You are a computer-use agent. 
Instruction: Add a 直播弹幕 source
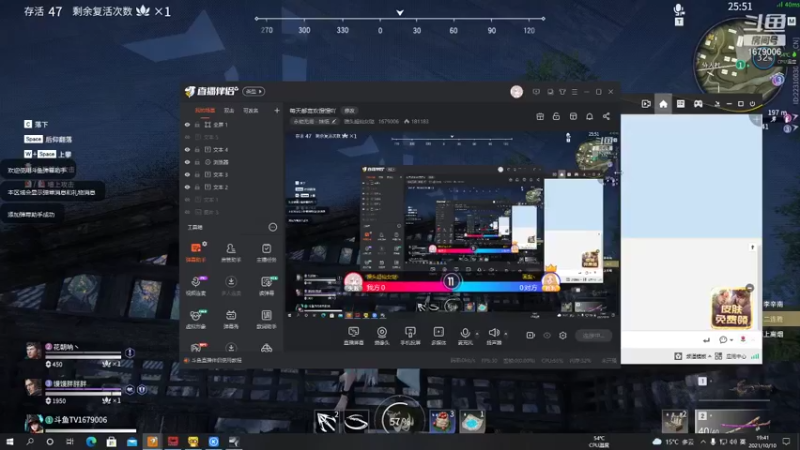pos(354,336)
